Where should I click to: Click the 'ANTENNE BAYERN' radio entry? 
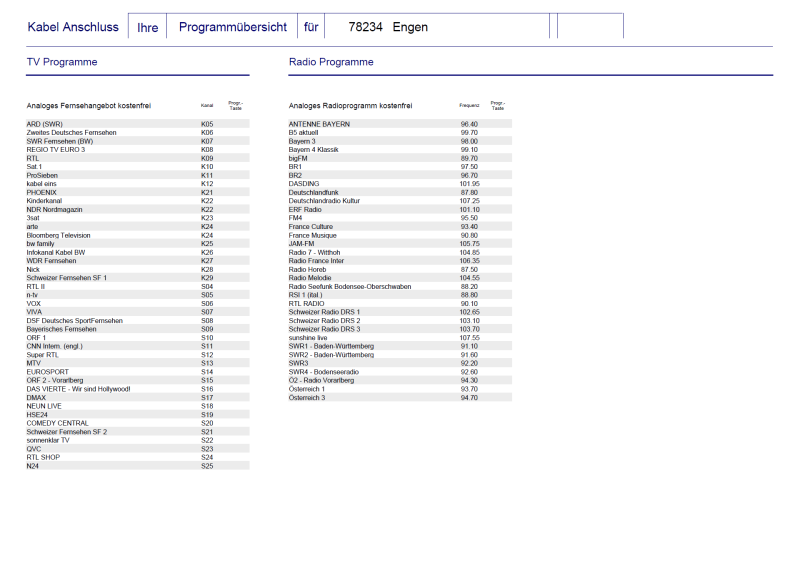pyautogui.click(x=319, y=124)
